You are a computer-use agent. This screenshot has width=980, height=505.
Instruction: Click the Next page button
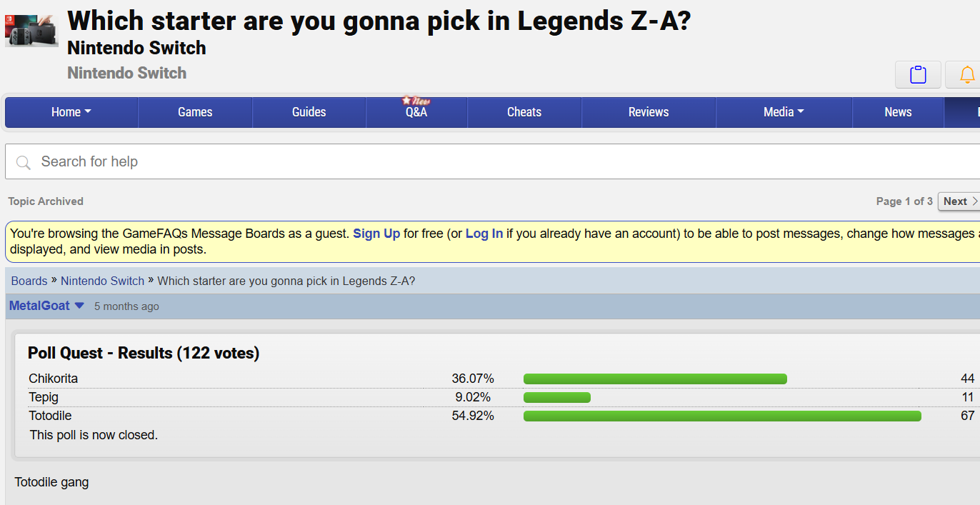pos(959,201)
